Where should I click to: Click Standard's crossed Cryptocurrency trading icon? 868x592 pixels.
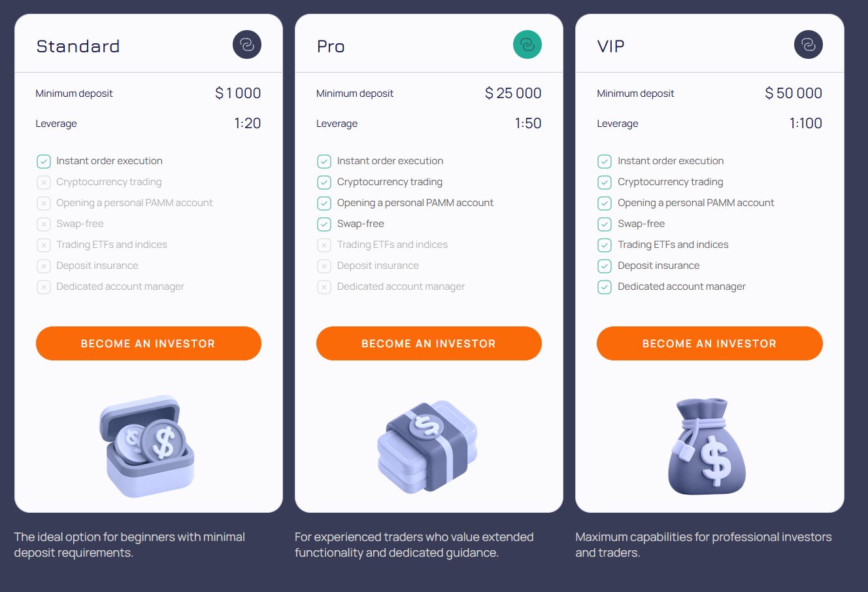tap(44, 183)
